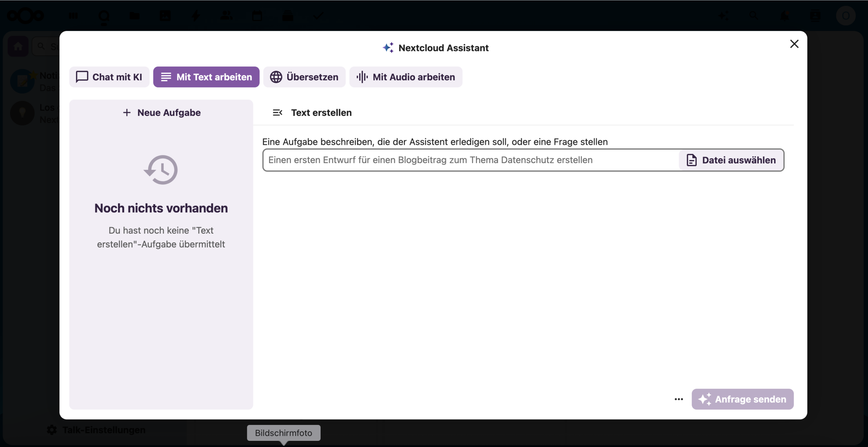This screenshot has height=447, width=868.
Task: Close the Nextcloud Assistant dialog
Action: point(794,44)
